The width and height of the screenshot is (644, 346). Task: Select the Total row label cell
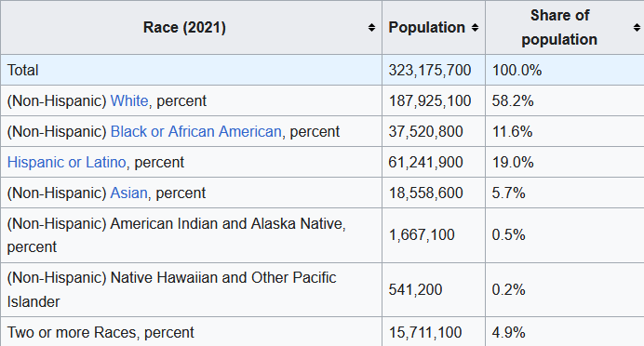[x=192, y=70]
